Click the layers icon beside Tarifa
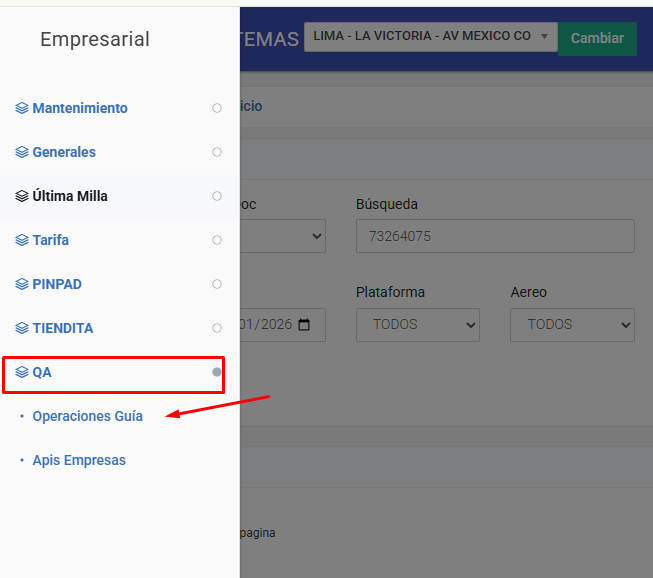The image size is (653, 578). tap(22, 240)
